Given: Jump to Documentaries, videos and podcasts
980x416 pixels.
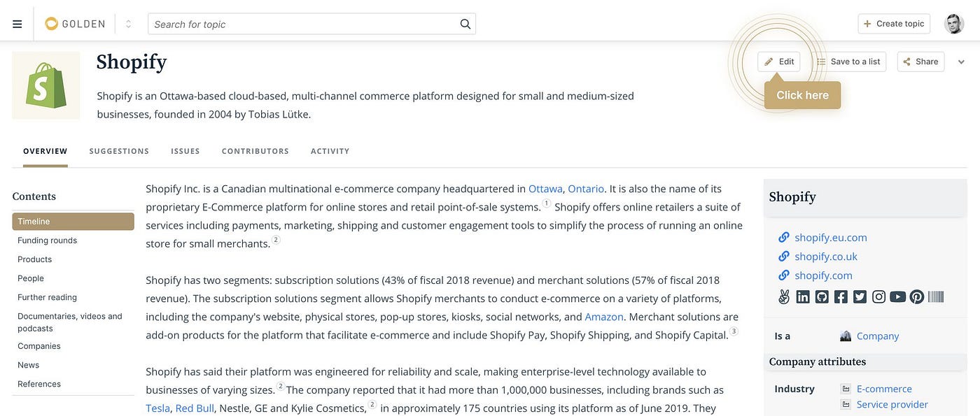Looking at the screenshot, I should click(70, 322).
